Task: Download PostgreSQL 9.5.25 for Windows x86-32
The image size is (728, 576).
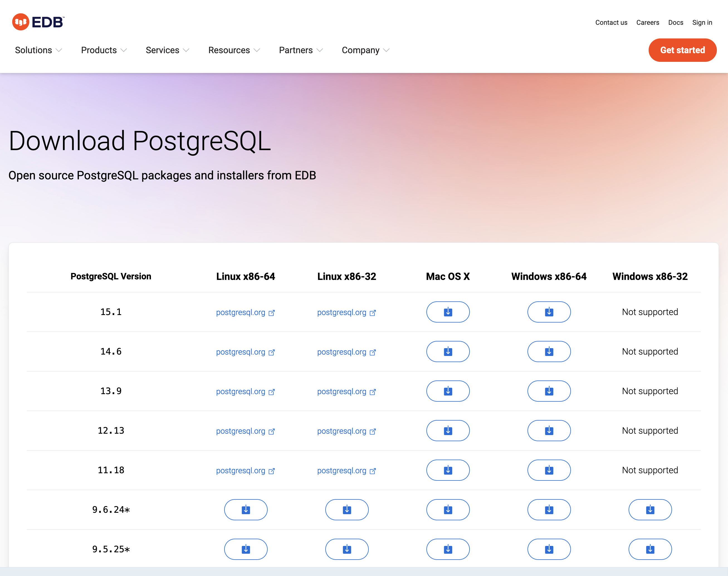Action: [650, 549]
